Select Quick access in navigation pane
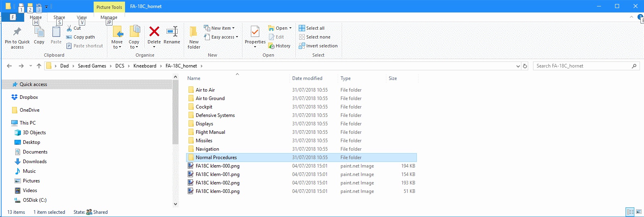Screen dimensions: 644x217 pos(87,84)
